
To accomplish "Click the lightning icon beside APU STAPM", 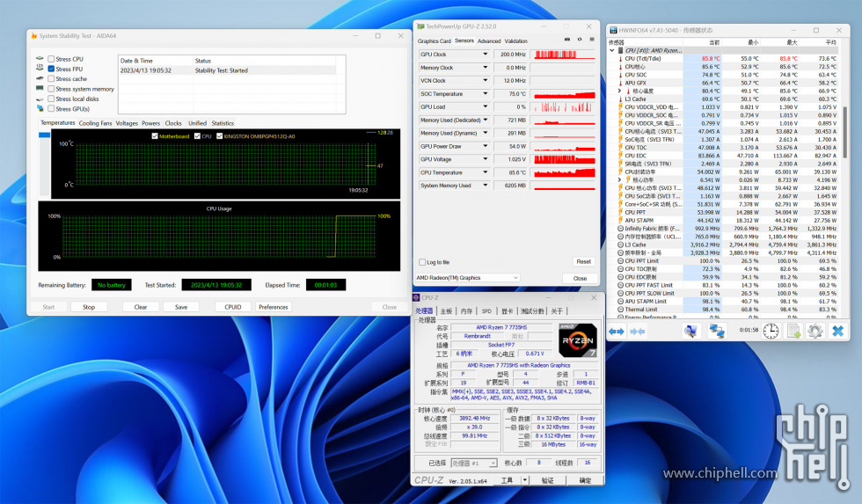I will (621, 221).
